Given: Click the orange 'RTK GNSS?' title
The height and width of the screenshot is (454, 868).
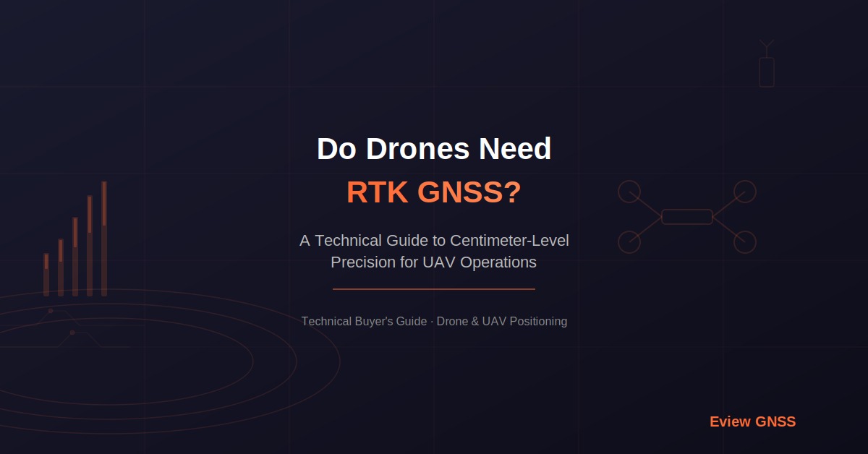Looking at the screenshot, I should [434, 192].
